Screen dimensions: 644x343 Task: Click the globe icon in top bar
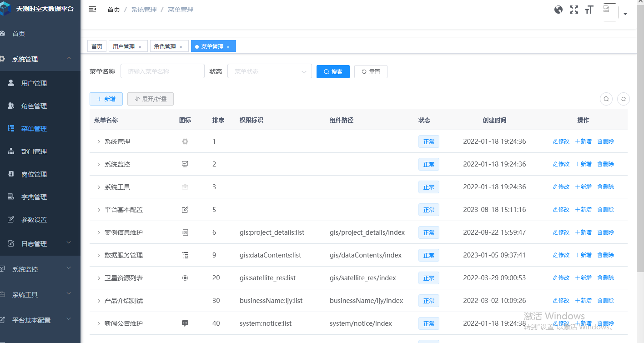pos(558,10)
